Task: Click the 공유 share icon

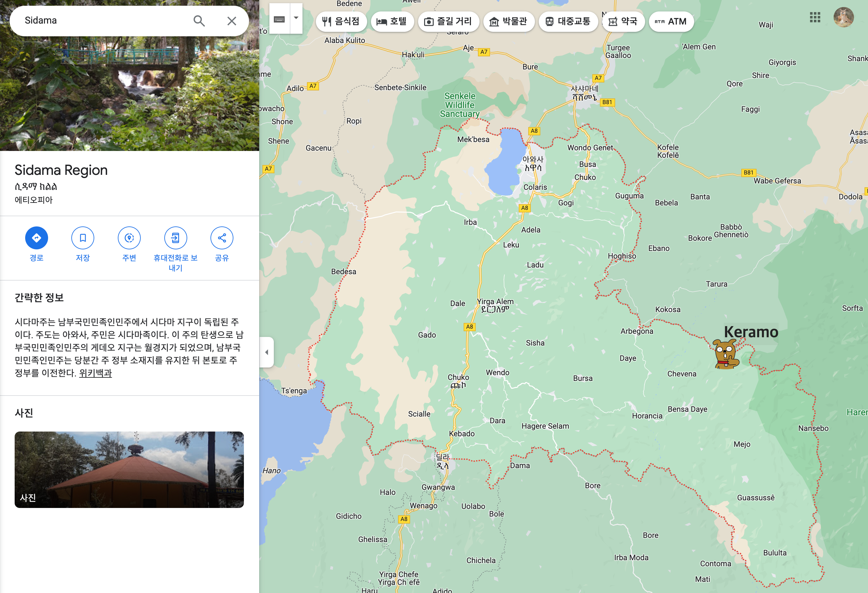Action: coord(222,238)
